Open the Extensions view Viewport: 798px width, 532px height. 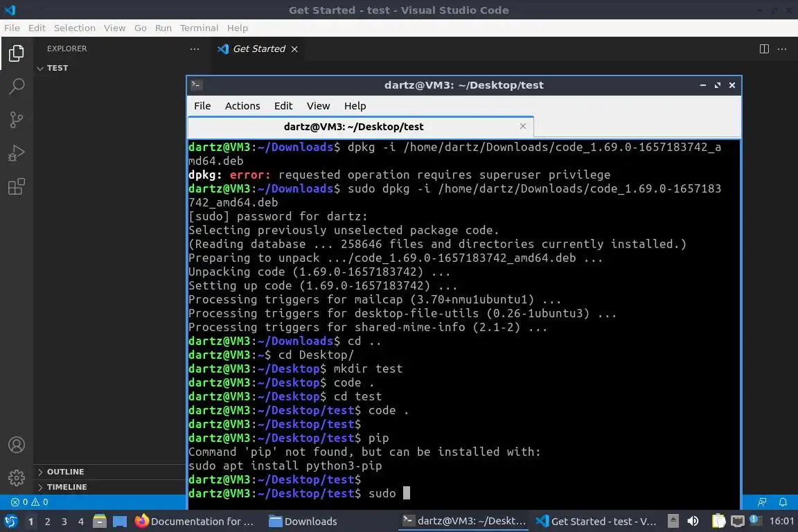(x=17, y=187)
